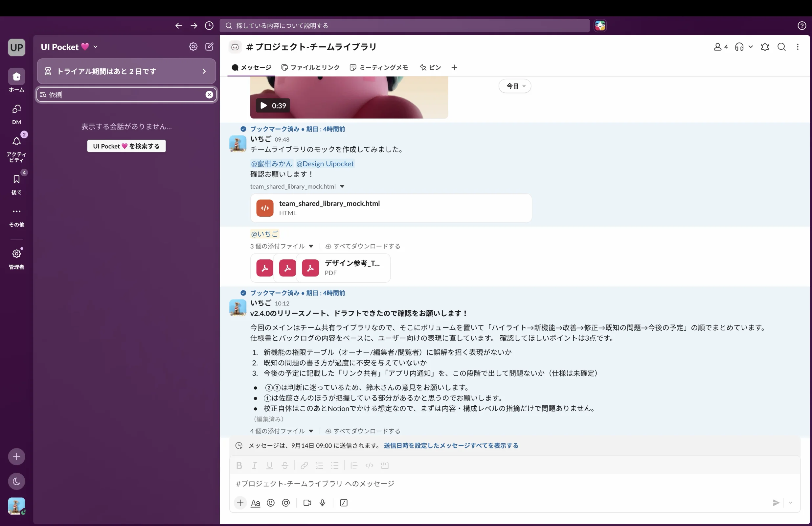Toggle italic formatting
Image resolution: width=812 pixels, height=526 pixels.
pos(254,465)
